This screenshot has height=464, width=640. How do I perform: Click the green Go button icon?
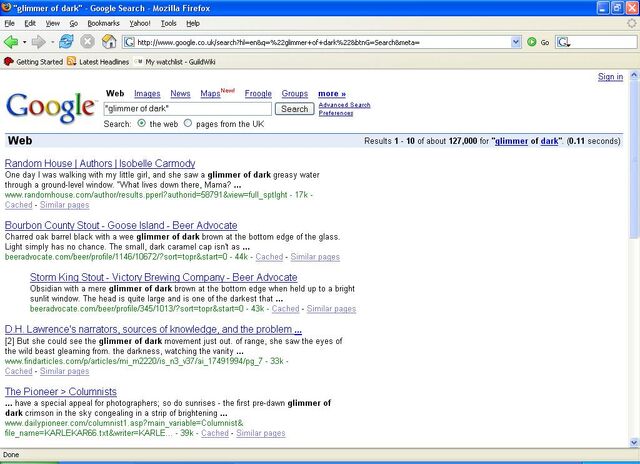(531, 42)
